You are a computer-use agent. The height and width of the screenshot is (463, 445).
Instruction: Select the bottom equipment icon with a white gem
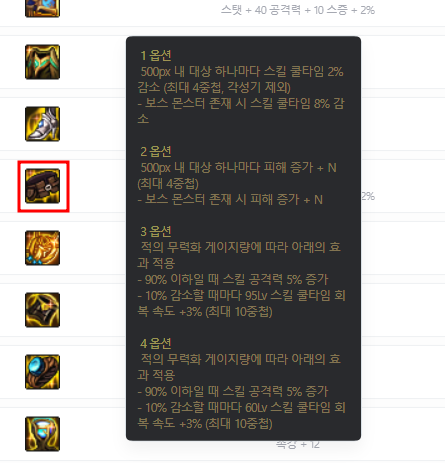43,434
